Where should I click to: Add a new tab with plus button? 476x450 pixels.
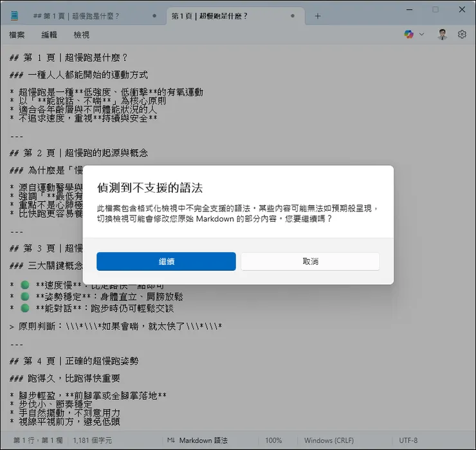click(x=318, y=16)
